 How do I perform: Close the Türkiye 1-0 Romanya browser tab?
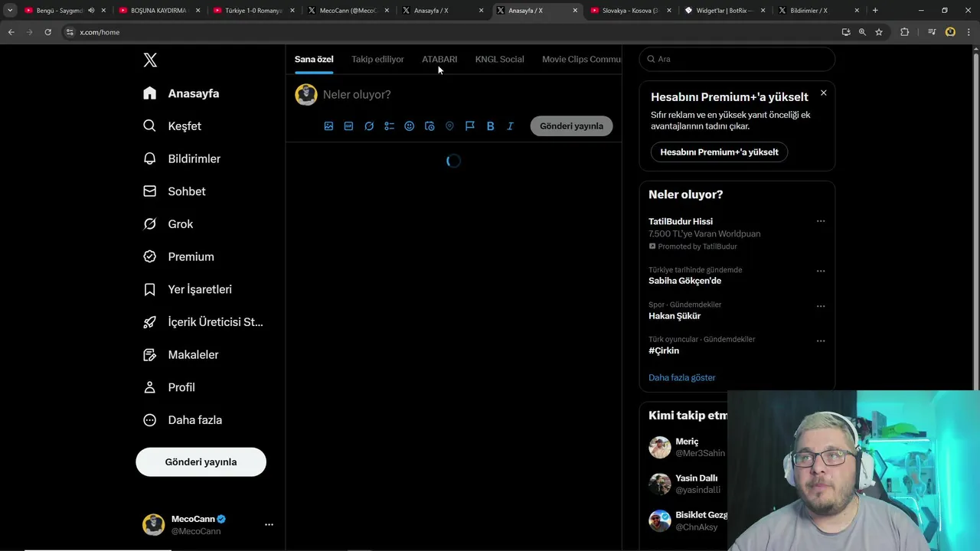coord(292,11)
